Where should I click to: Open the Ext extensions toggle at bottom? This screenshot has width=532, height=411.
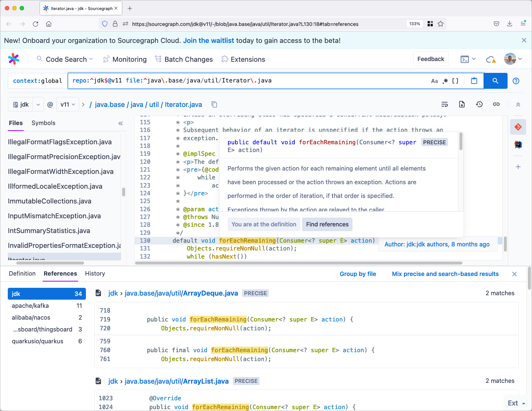click(x=517, y=403)
